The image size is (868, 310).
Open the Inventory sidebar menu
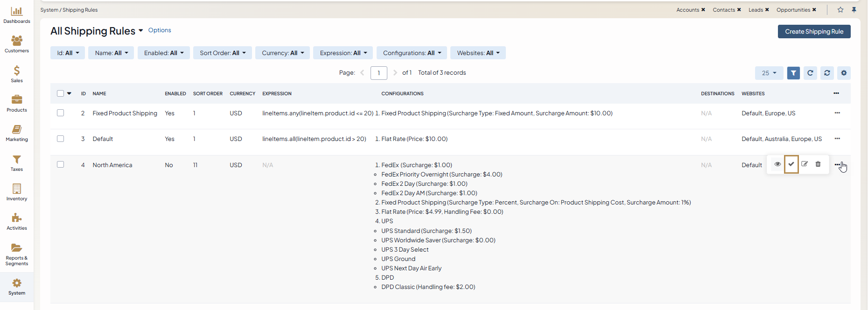tap(17, 192)
